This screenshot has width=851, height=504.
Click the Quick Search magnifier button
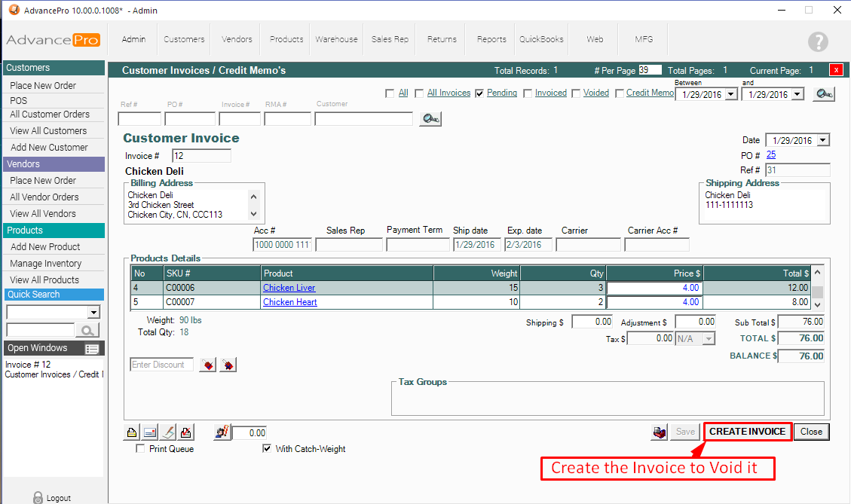pyautogui.click(x=88, y=330)
